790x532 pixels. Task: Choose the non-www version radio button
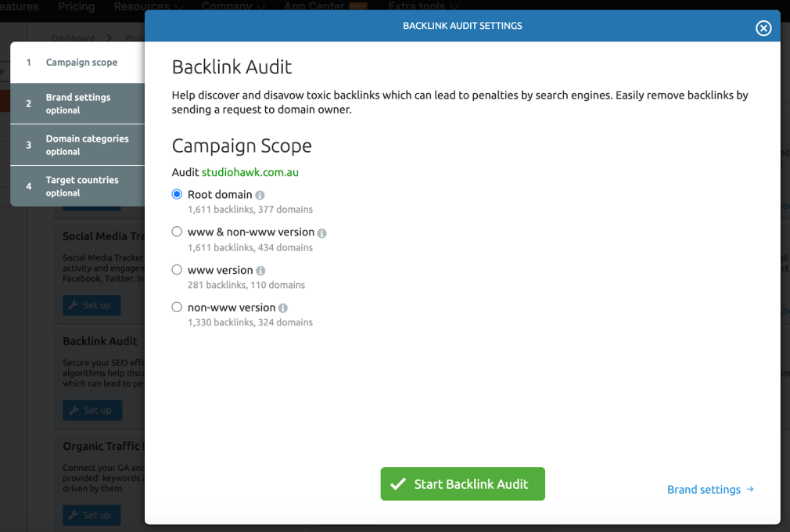click(177, 307)
